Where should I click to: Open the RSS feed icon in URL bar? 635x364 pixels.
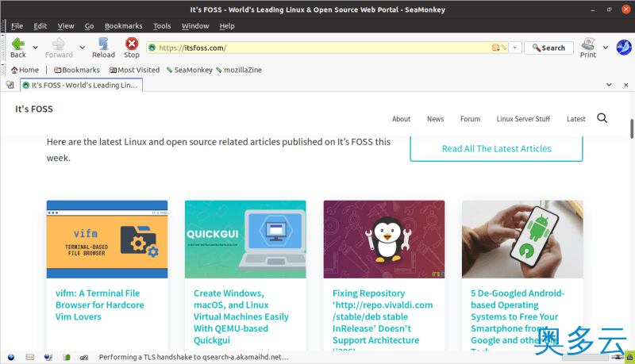(x=495, y=48)
